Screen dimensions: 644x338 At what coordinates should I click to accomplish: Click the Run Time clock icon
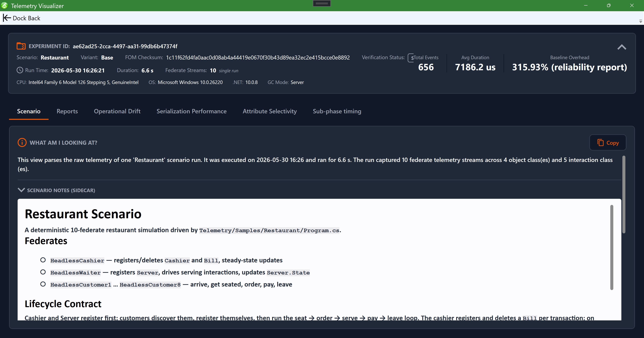point(20,70)
